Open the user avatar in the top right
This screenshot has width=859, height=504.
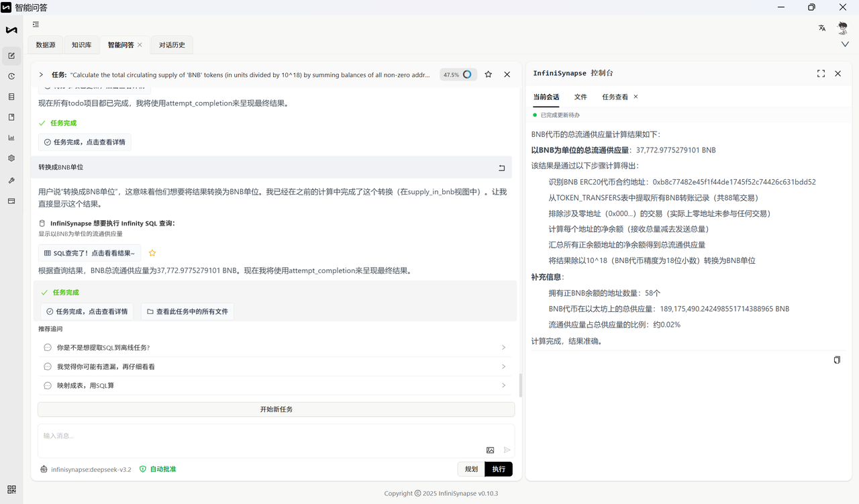(x=843, y=28)
